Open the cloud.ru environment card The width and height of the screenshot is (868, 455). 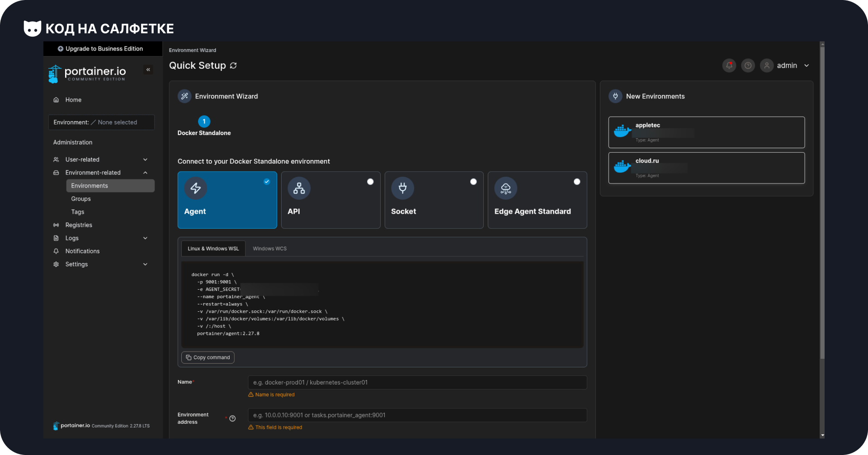(707, 168)
